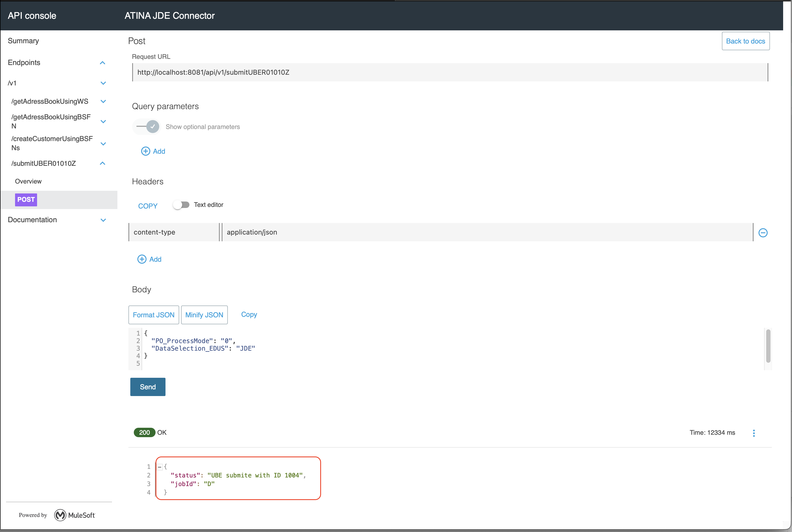This screenshot has width=792, height=532.
Task: Open the response three-dot options menu
Action: 754,433
